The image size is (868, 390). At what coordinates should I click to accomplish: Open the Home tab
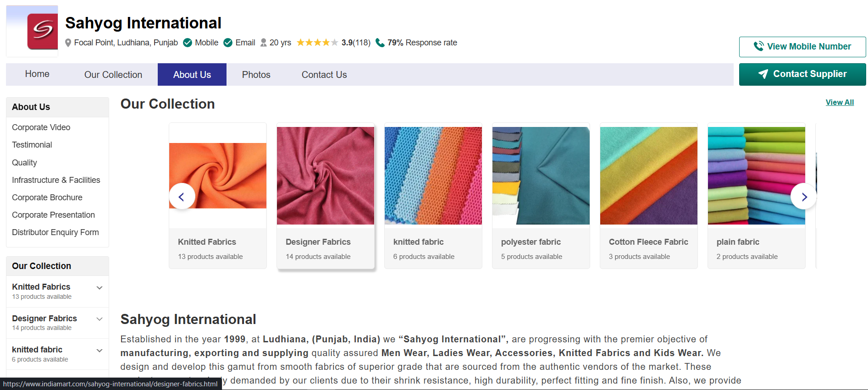(37, 74)
